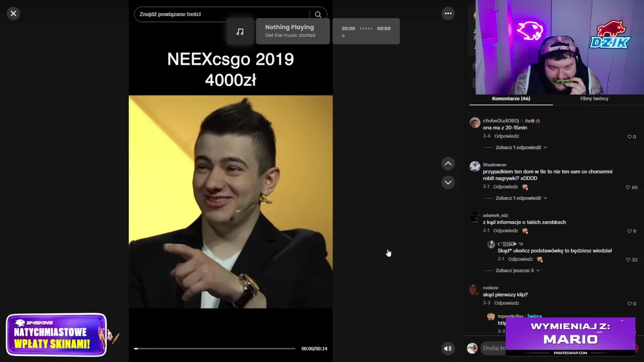Open adamek_sdz's profile avatar
644x362 pixels.
475,217
